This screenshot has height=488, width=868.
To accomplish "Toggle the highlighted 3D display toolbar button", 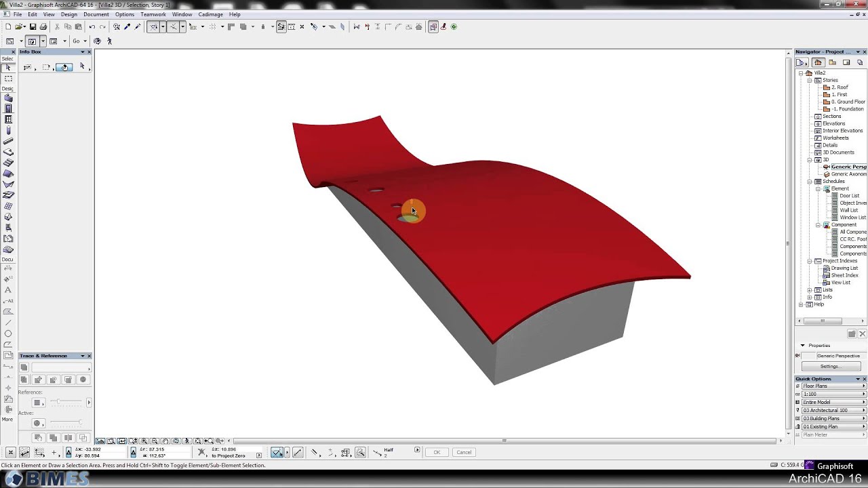I will pos(433,27).
